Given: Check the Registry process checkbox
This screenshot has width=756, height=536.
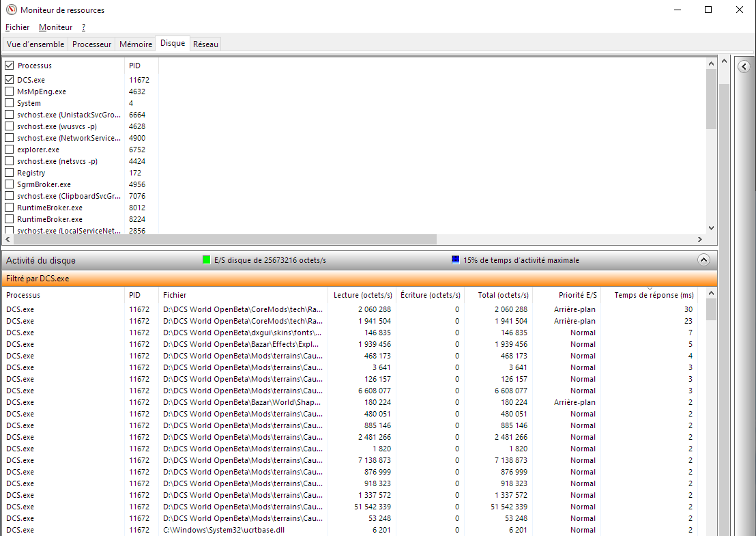Looking at the screenshot, I should [x=9, y=172].
